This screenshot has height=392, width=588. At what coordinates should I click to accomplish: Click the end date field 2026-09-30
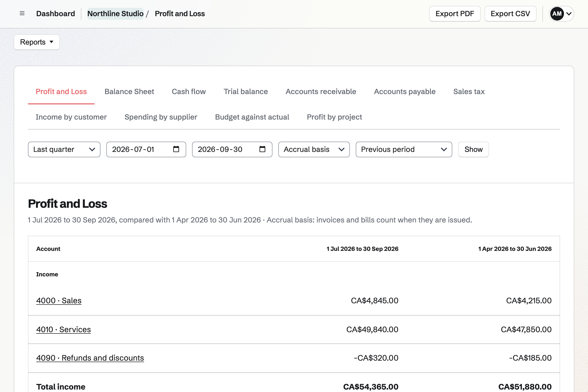232,149
